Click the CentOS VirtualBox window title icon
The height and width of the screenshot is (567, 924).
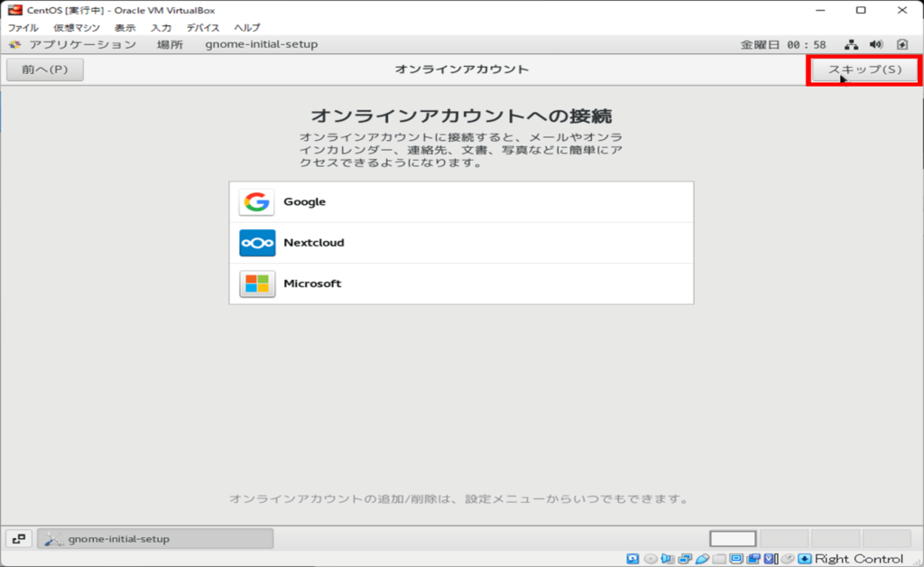point(14,10)
